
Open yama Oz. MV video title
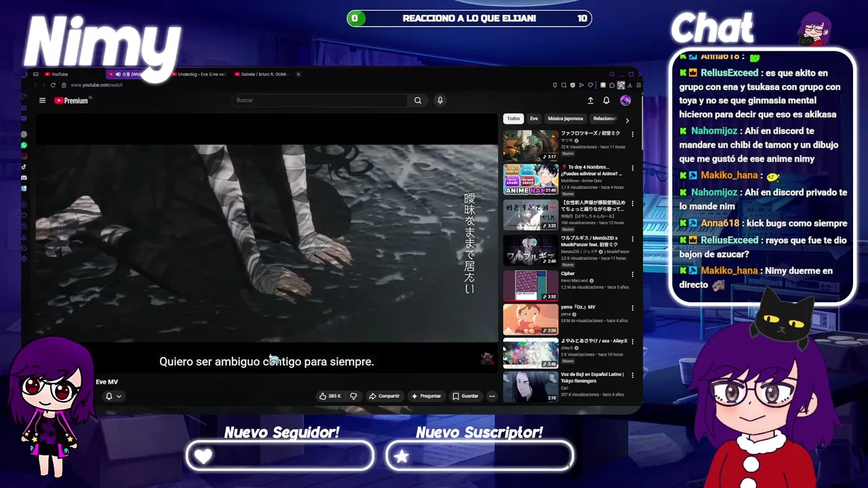click(x=578, y=307)
